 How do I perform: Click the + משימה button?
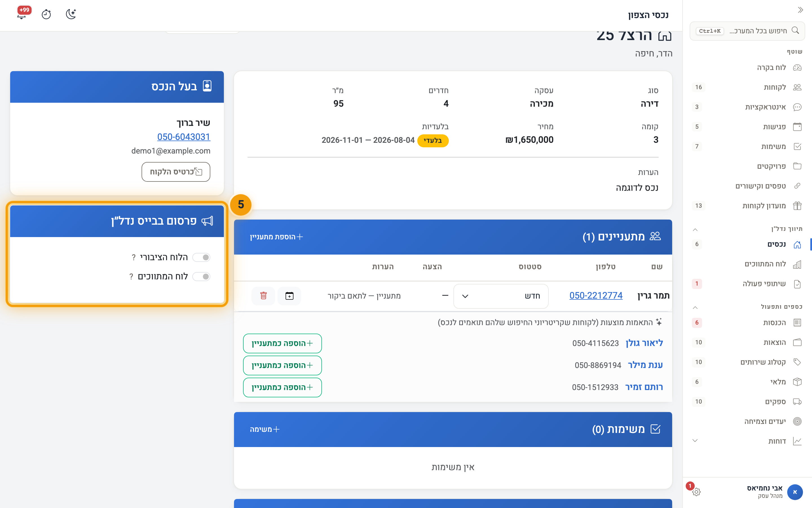pos(265,429)
